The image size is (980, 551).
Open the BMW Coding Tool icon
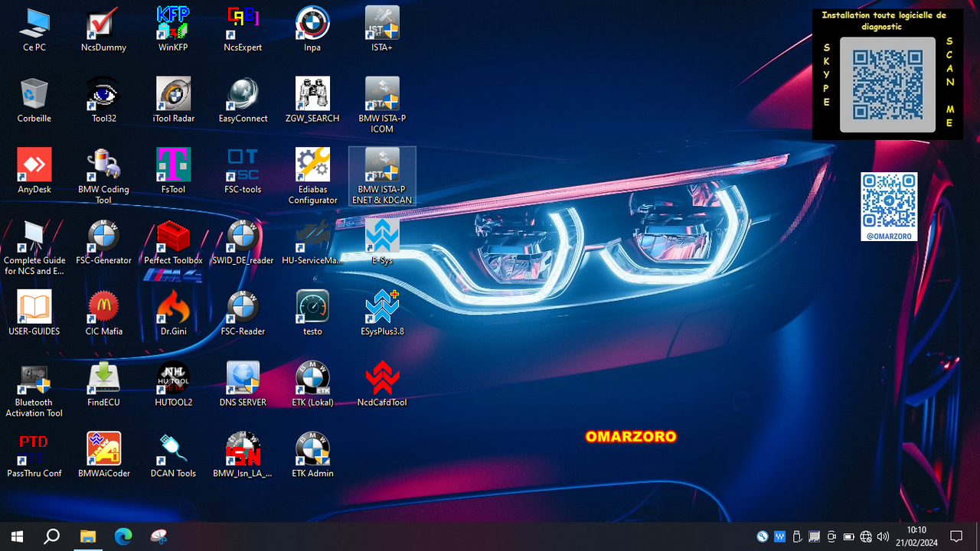coord(103,177)
